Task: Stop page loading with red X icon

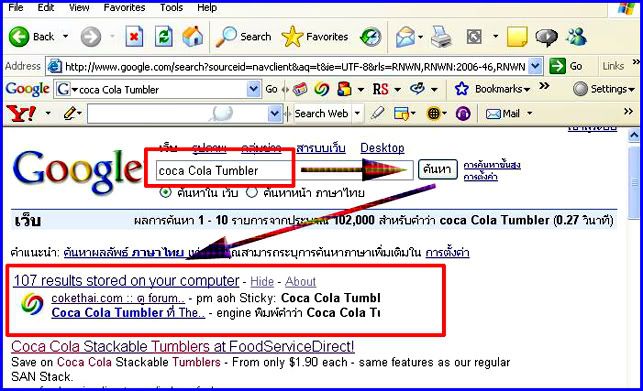Action: click(134, 37)
